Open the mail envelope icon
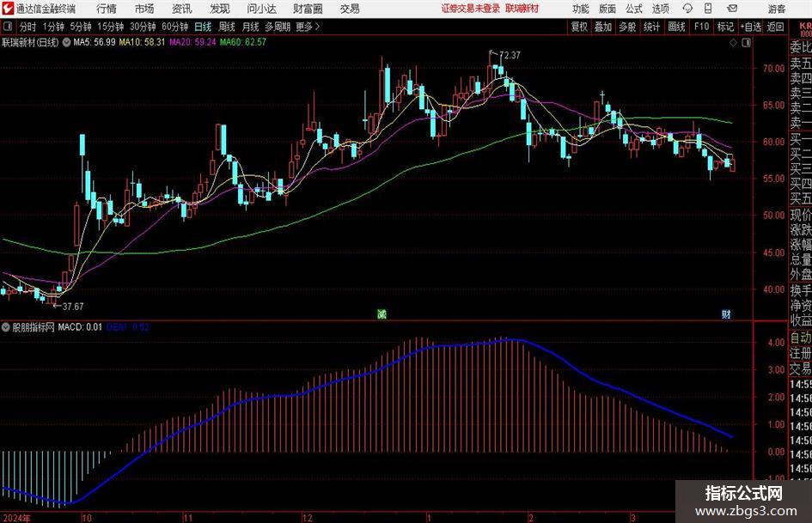This screenshot has height=523, width=812. coord(732,9)
